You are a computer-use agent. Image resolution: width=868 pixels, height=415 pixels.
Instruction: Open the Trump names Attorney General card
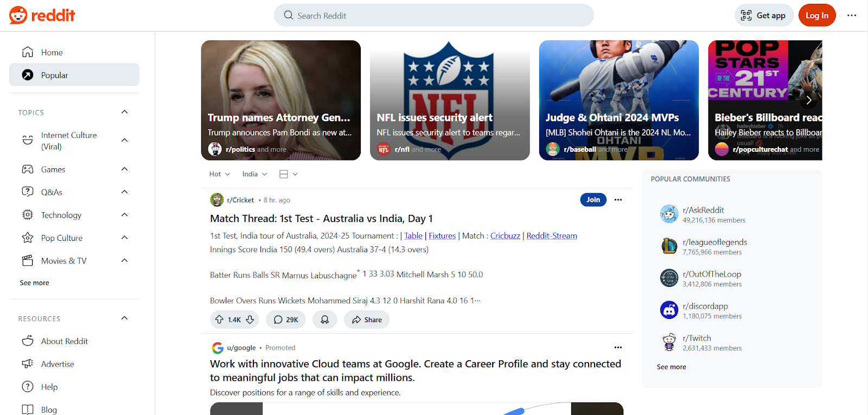coord(280,100)
